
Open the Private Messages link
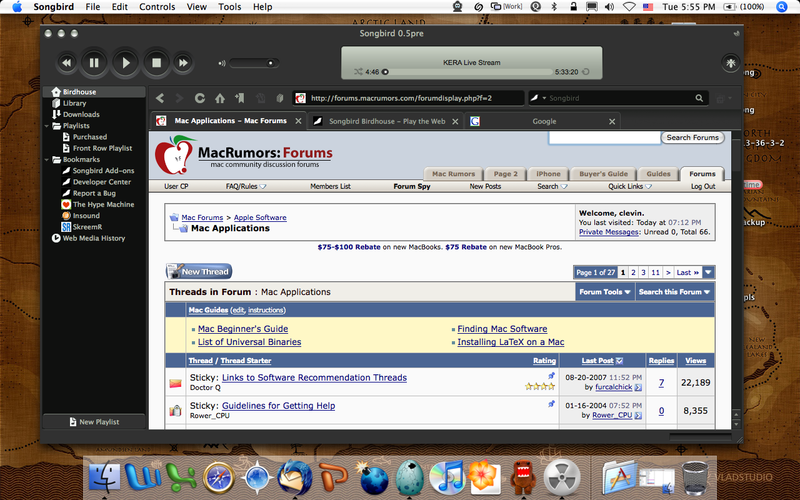coord(608,232)
